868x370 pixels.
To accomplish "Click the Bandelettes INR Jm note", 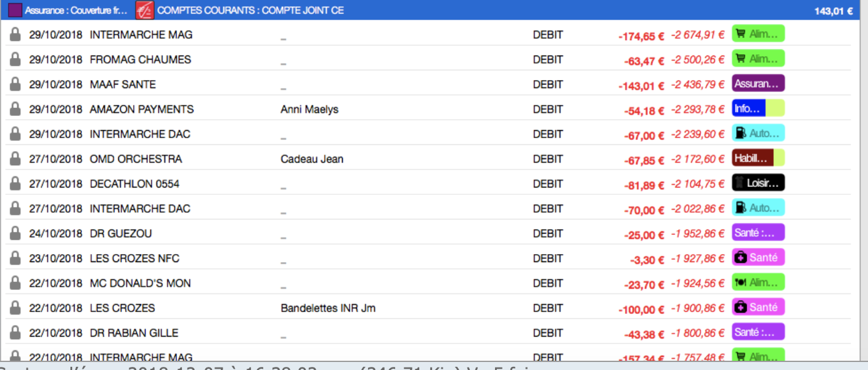I will coord(328,308).
